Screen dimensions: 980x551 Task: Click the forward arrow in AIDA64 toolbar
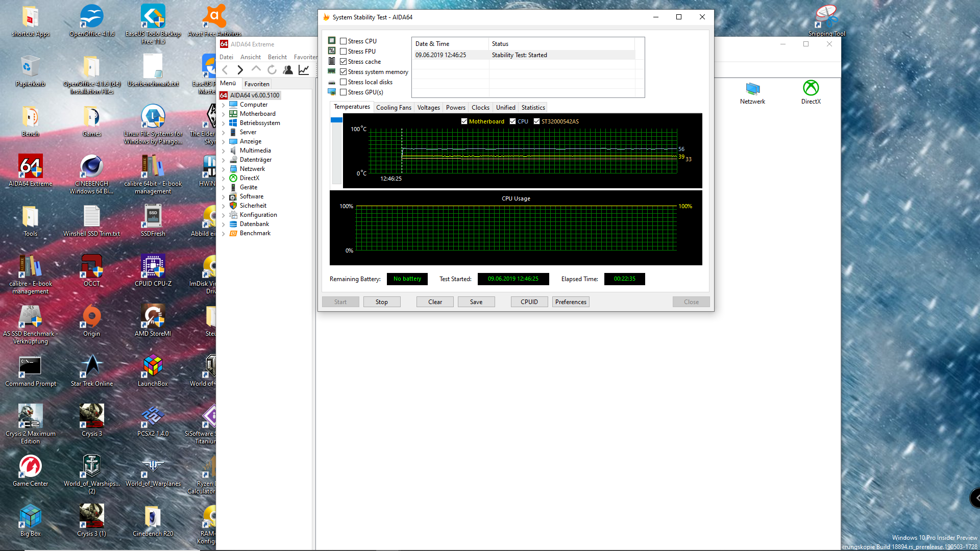coord(240,70)
